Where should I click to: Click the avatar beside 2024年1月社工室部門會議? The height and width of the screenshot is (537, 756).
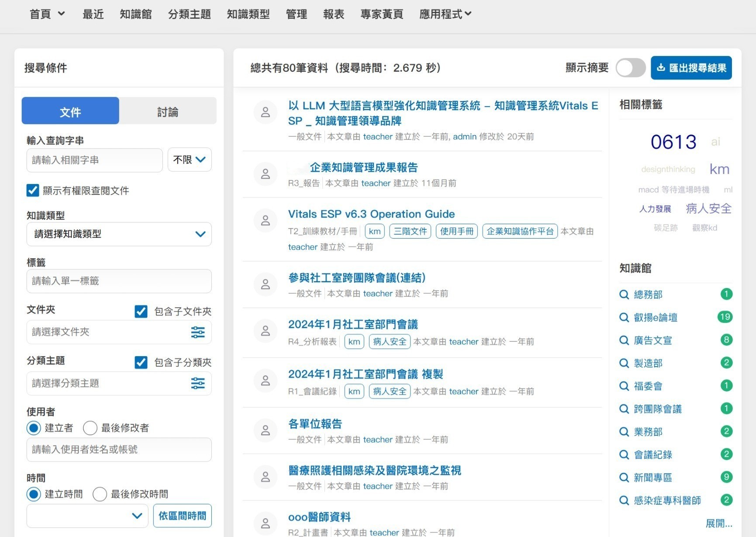click(265, 331)
